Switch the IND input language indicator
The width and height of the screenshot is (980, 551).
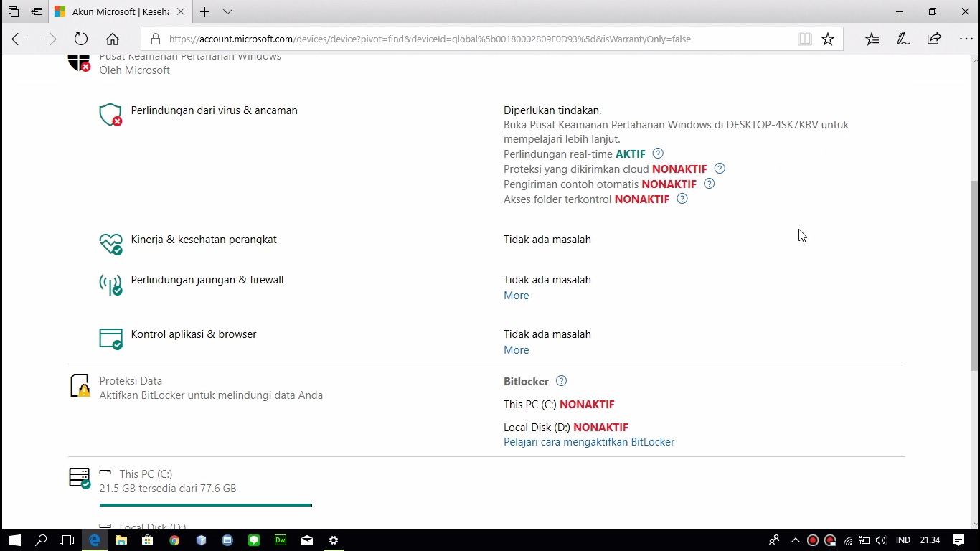pyautogui.click(x=903, y=540)
